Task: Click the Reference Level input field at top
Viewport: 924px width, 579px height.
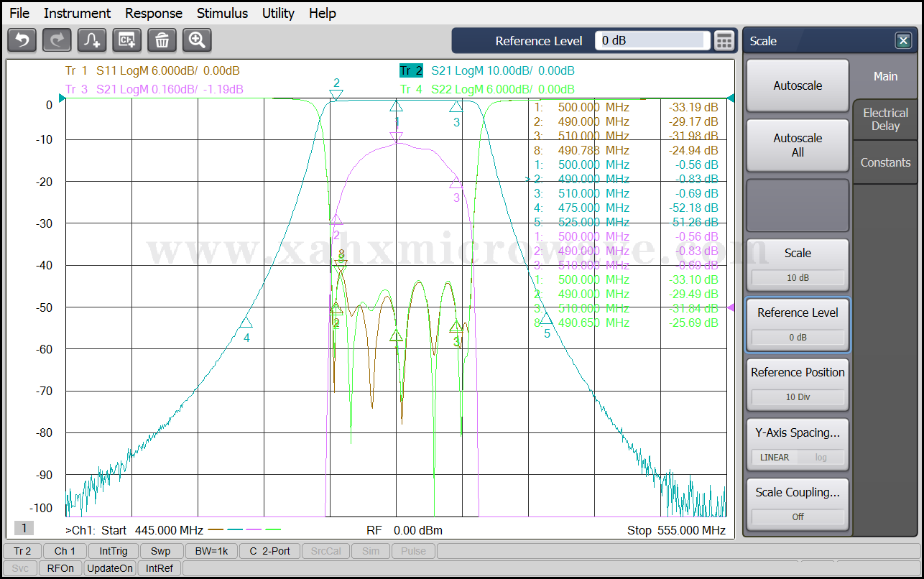Action: pos(652,41)
